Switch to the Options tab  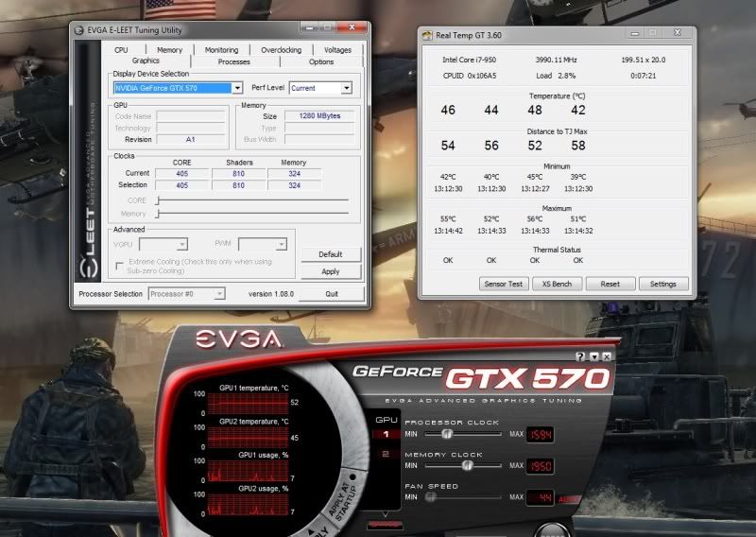click(x=321, y=61)
